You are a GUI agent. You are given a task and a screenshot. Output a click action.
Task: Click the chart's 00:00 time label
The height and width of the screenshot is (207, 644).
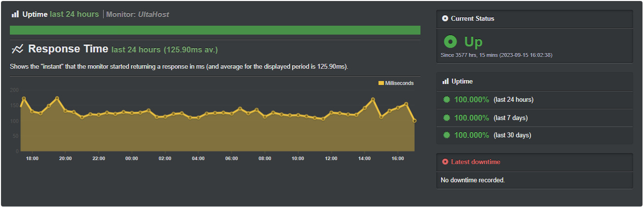132,159
